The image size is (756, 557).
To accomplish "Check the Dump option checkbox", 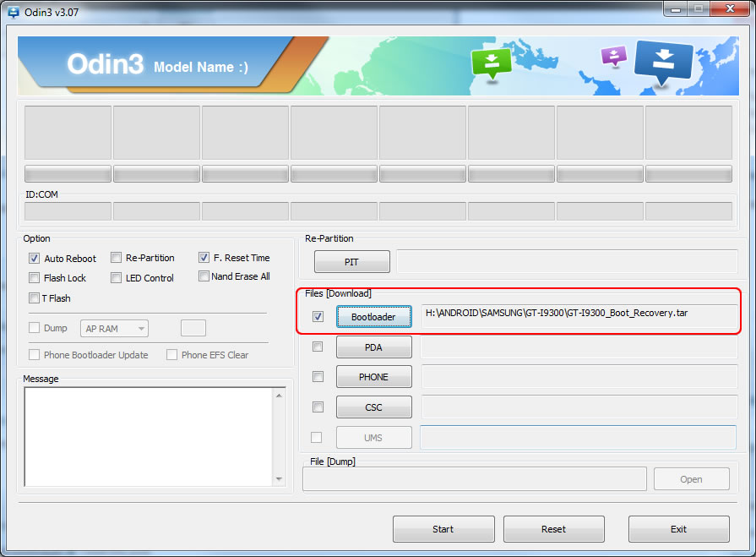I will [34, 328].
